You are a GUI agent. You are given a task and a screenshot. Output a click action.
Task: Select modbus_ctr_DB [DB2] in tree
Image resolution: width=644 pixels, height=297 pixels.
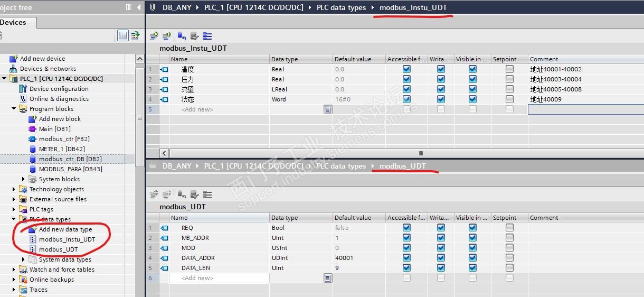pos(70,159)
